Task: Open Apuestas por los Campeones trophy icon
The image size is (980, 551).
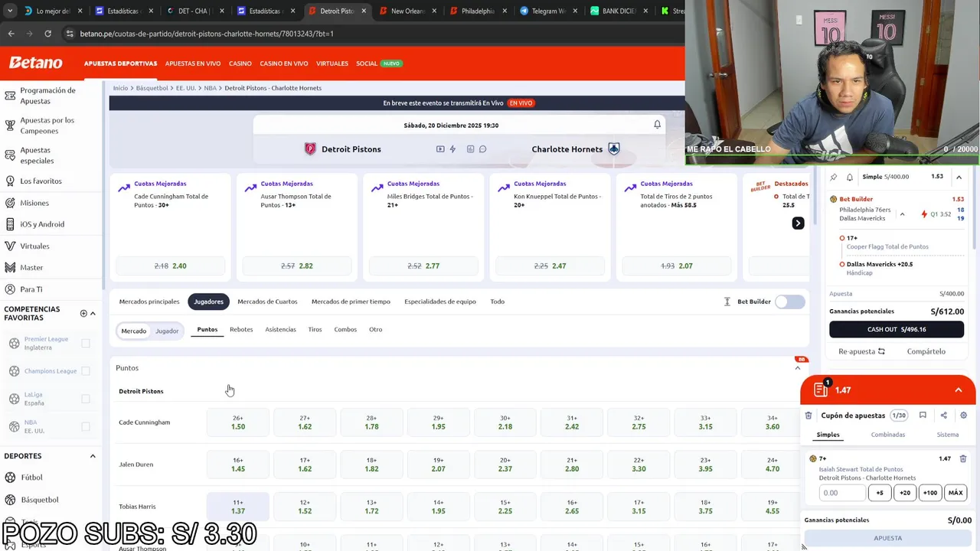Action: pos(10,126)
